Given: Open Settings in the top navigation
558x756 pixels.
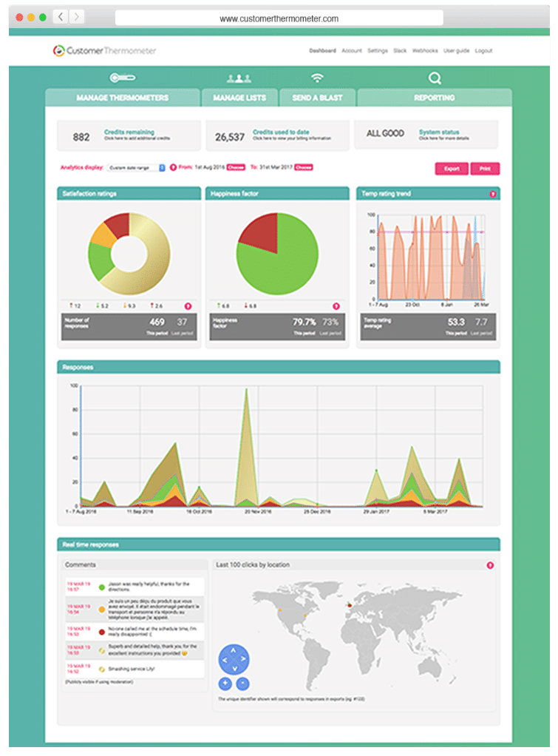Looking at the screenshot, I should point(378,50).
